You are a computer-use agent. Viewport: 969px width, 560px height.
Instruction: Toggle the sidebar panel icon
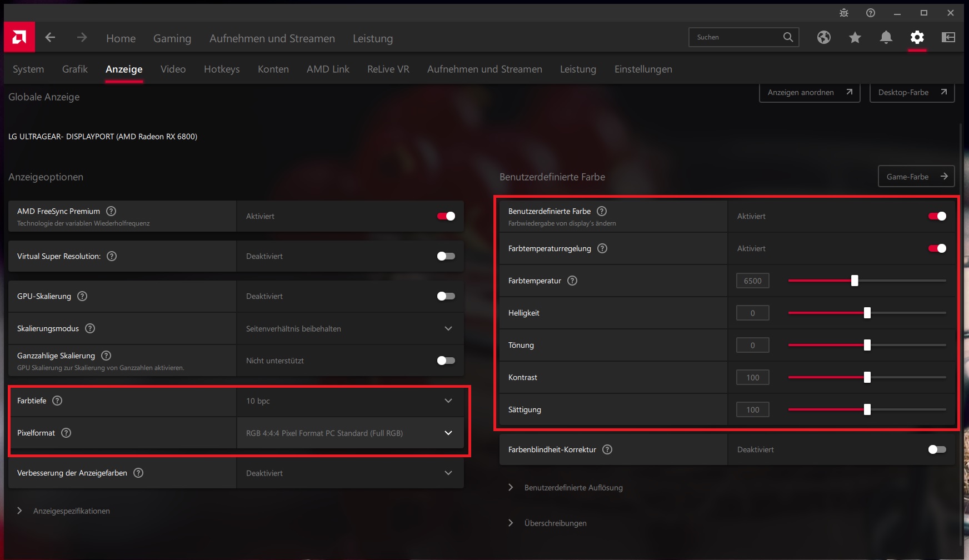[948, 37]
